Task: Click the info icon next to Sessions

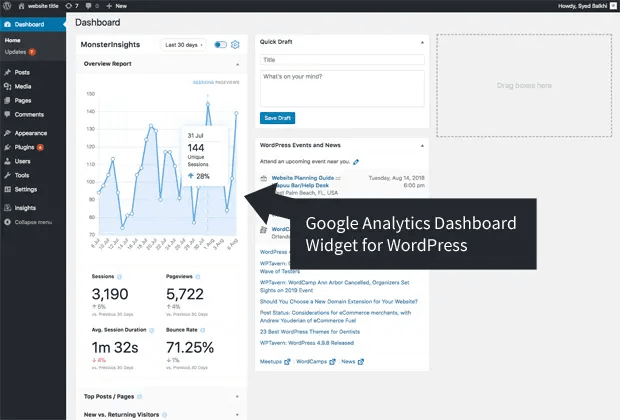Action: (120, 275)
